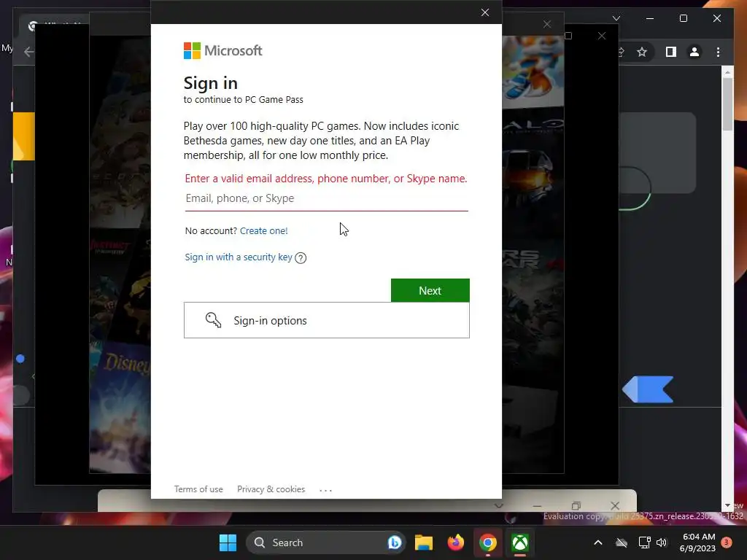Image resolution: width=747 pixels, height=560 pixels.
Task: Open Terms of use link
Action: [x=198, y=489]
